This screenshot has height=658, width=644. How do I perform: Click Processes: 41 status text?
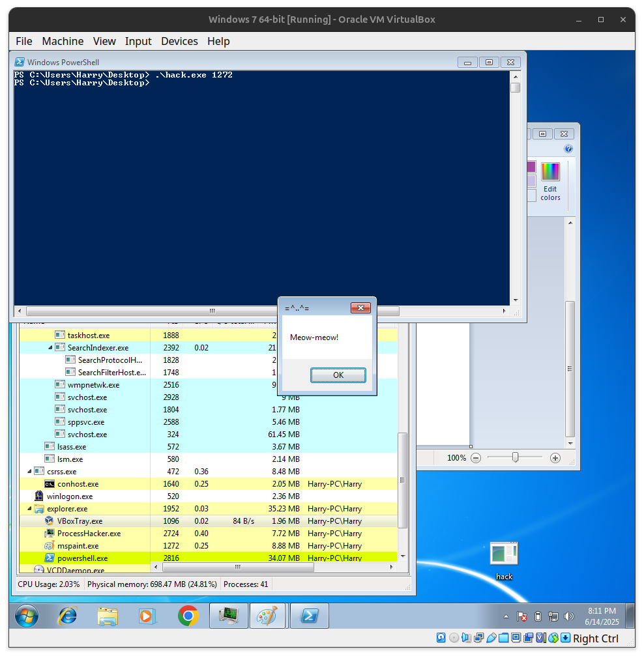246,584
